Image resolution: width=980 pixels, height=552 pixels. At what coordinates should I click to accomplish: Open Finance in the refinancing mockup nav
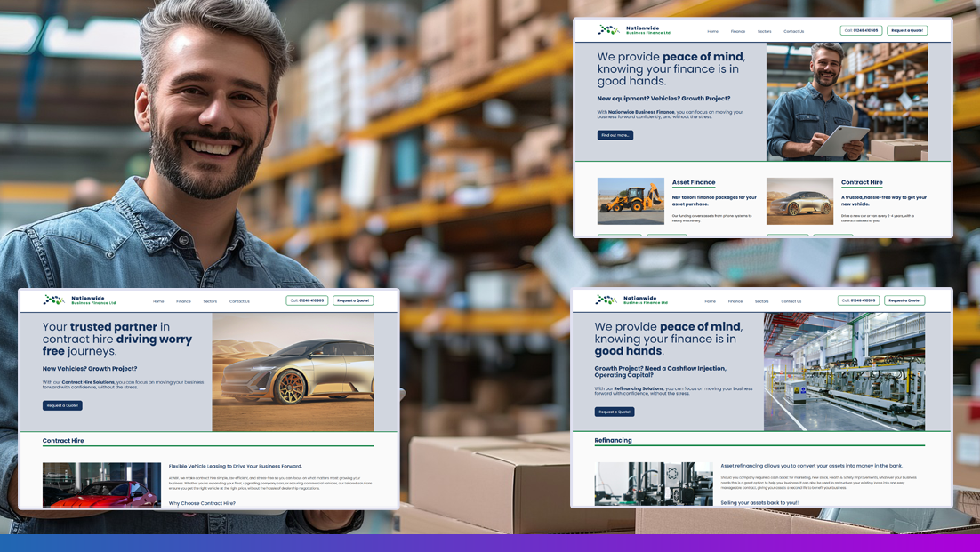(735, 301)
